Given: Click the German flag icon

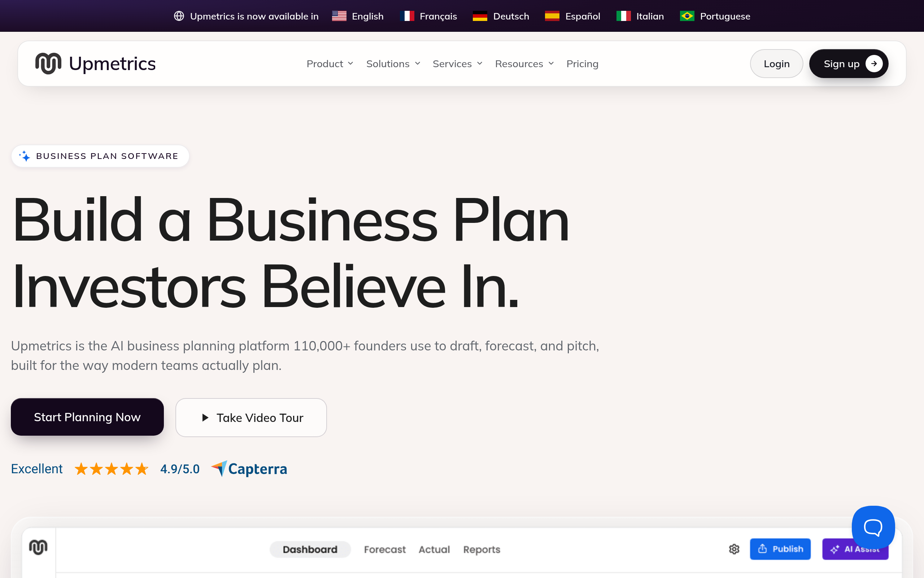Looking at the screenshot, I should pos(480,16).
